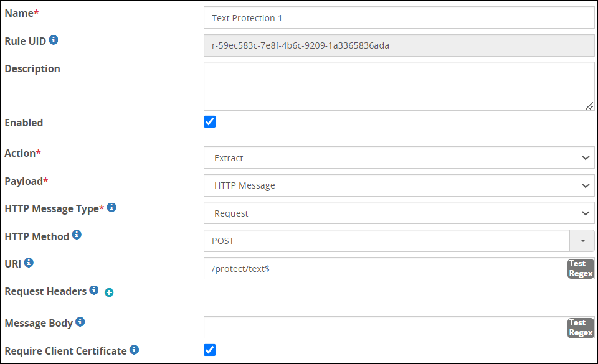Toggle the Enabled checkbox
598x364 pixels.
[x=210, y=122]
